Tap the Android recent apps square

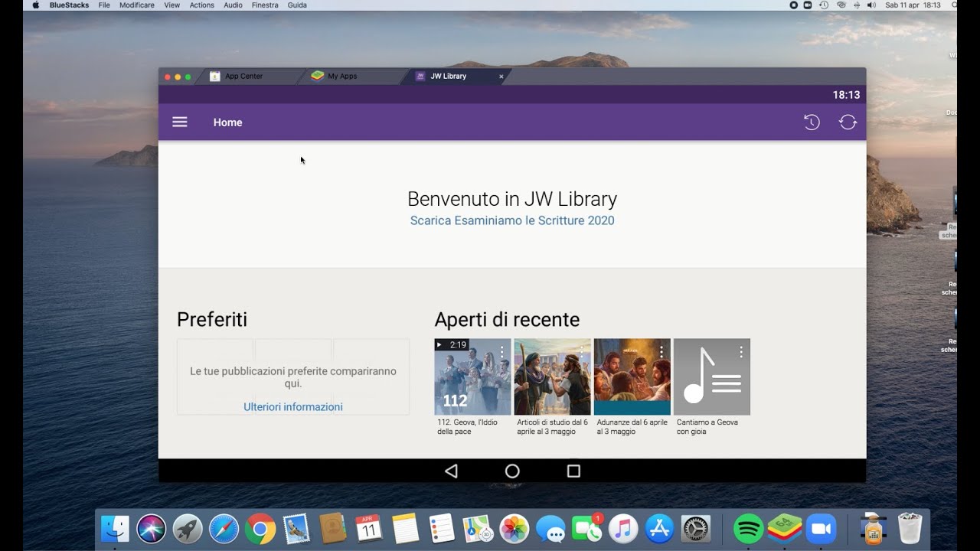click(573, 471)
